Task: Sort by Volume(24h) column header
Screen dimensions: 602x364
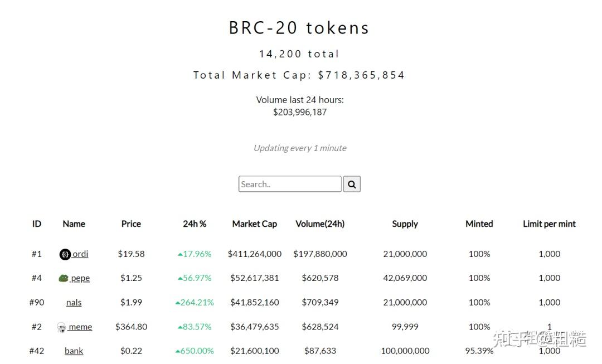Action: [320, 224]
